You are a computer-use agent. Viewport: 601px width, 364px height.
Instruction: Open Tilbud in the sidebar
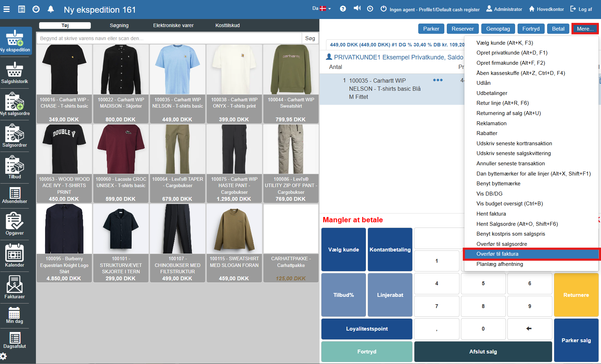[14, 168]
